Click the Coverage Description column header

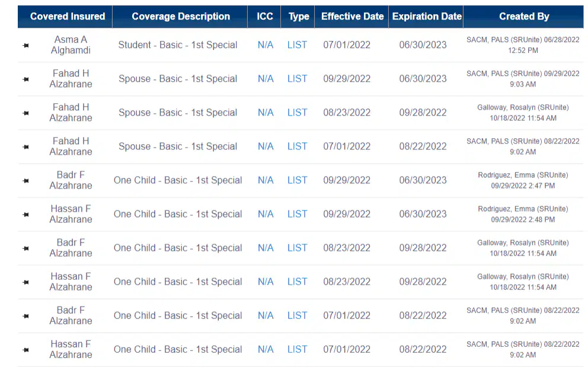[x=181, y=17]
